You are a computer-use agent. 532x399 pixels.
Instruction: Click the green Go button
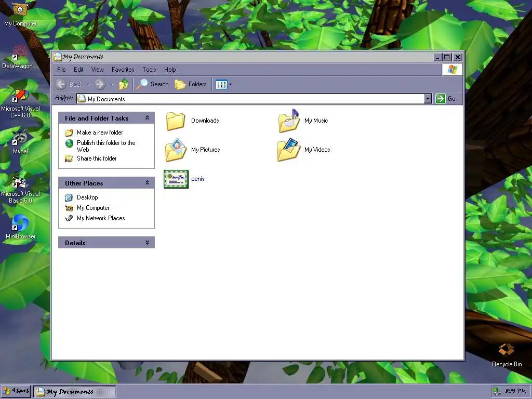point(445,99)
